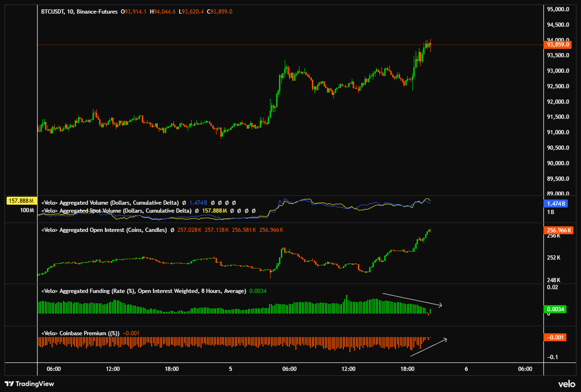Click the 257.028K open interest open value
Viewport: 581px width, 392px height.
click(x=190, y=230)
